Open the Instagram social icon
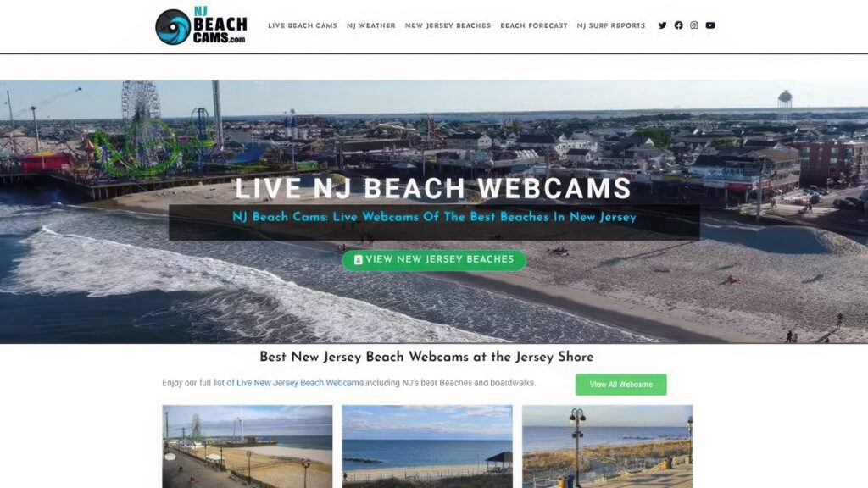Image resolution: width=868 pixels, height=488 pixels. [x=694, y=25]
